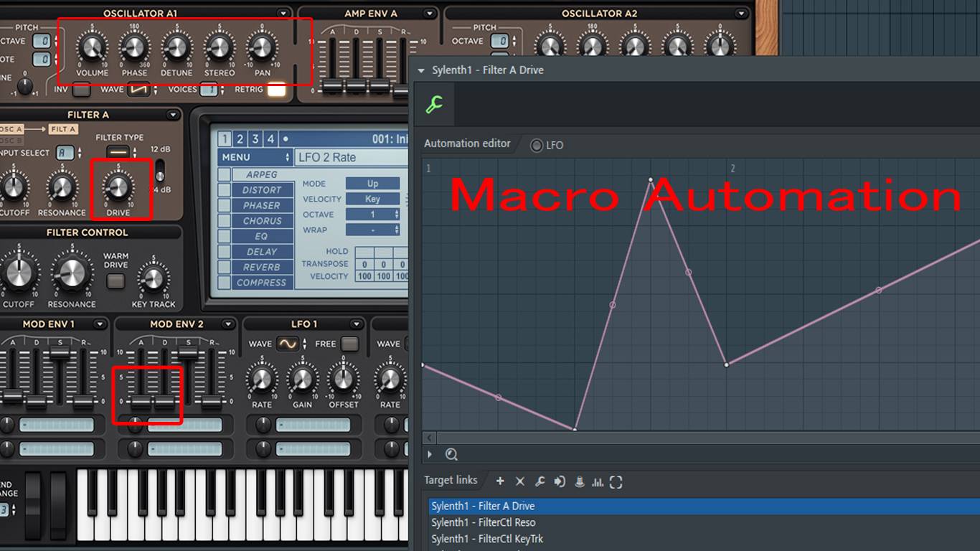Open the Oscillator A1 section dropdown
Image resolution: width=980 pixels, height=551 pixels.
tap(284, 14)
